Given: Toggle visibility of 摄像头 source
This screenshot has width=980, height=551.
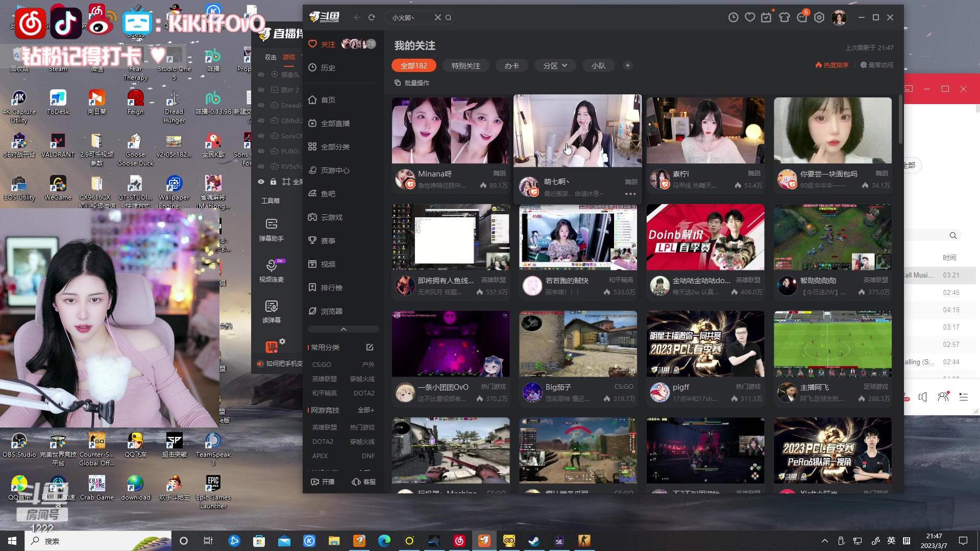Looking at the screenshot, I should [261, 74].
